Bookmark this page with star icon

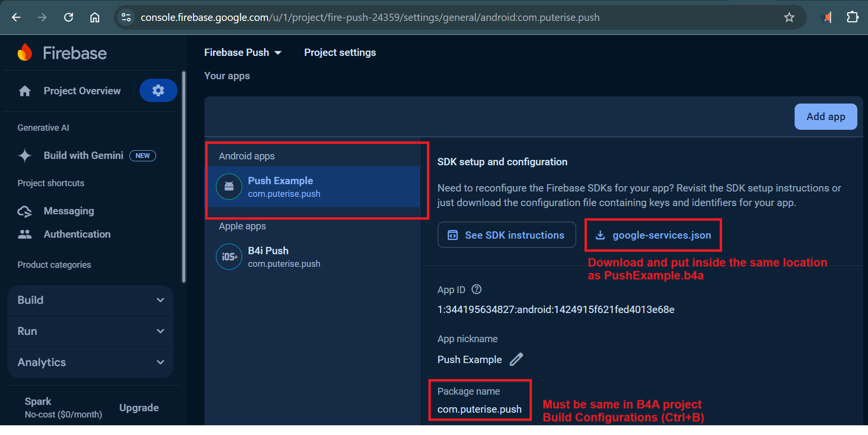click(x=789, y=17)
